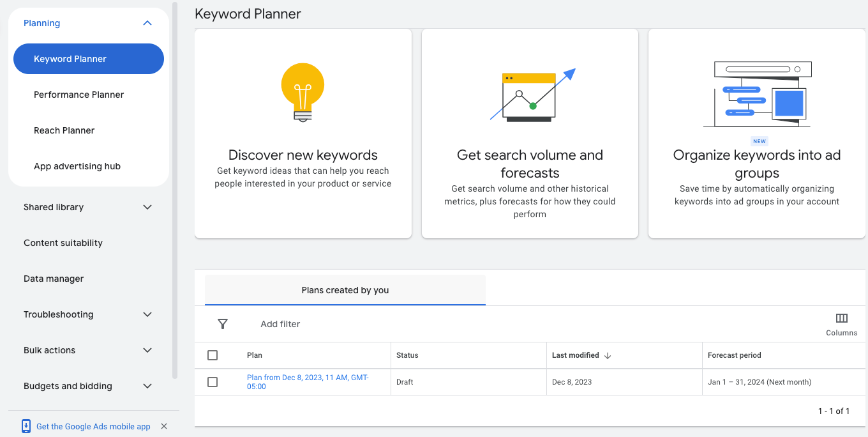Switch to Plans created by you tab

pos(345,290)
